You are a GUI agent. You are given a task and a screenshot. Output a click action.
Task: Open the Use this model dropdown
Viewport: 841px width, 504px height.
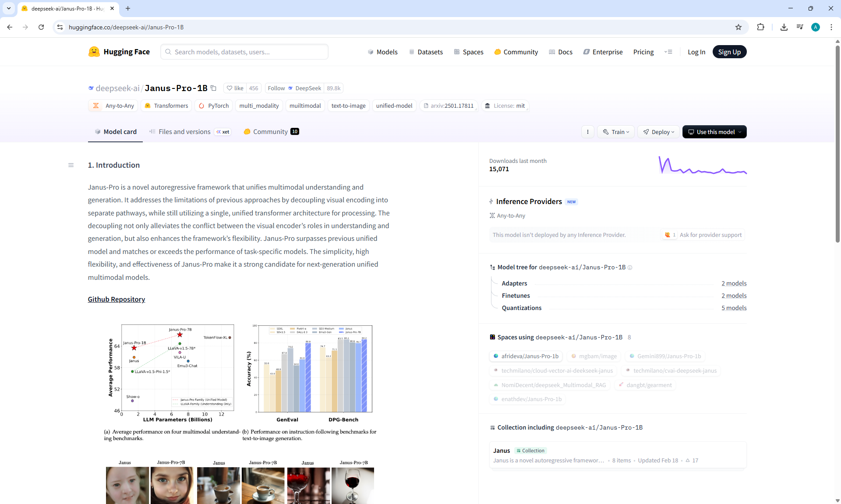[x=714, y=132]
